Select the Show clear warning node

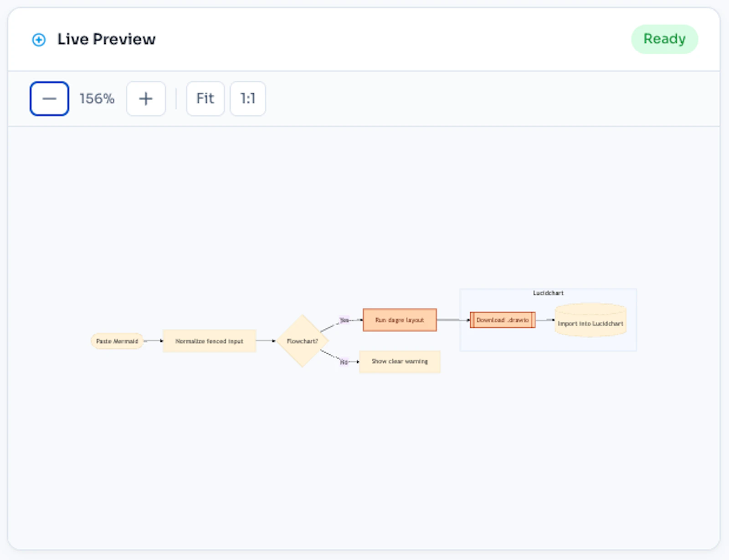400,361
